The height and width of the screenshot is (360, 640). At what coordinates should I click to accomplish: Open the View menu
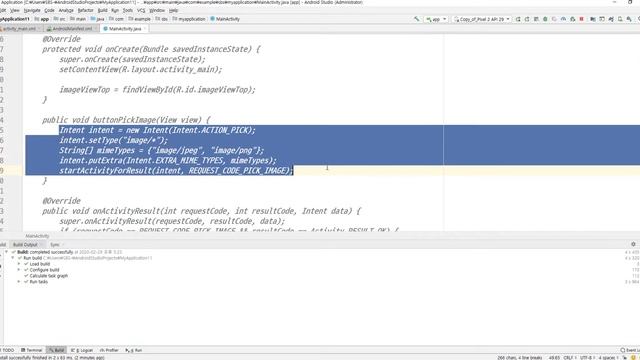[15, 10]
